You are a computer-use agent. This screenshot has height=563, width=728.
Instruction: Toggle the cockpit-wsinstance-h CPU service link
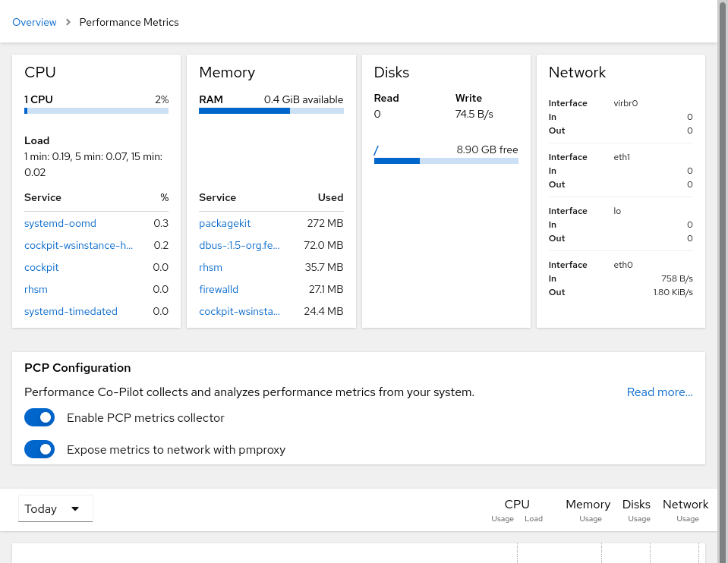78,245
